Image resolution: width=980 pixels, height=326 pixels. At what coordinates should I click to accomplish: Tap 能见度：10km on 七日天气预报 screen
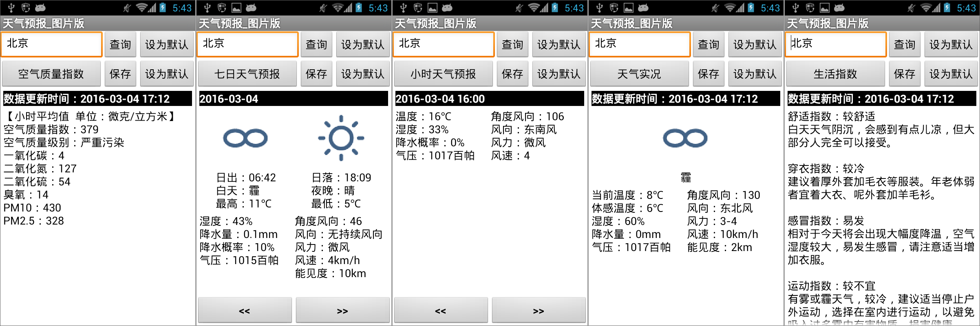[331, 273]
